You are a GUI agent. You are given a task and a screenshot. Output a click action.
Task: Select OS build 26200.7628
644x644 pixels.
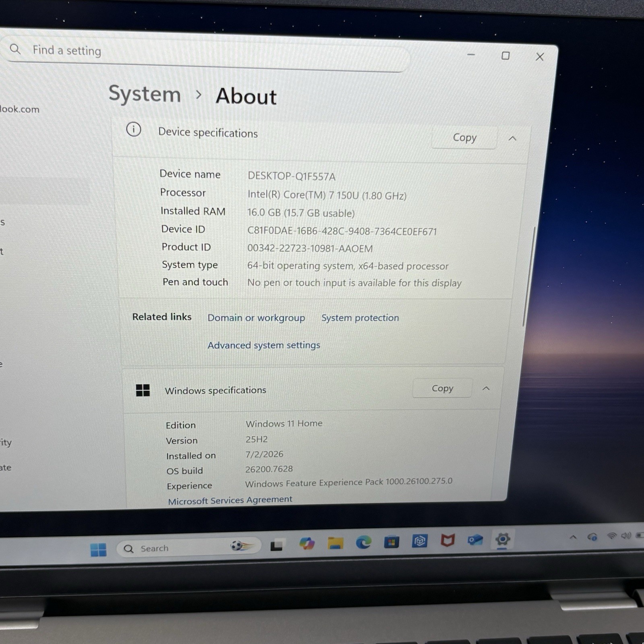[269, 469]
